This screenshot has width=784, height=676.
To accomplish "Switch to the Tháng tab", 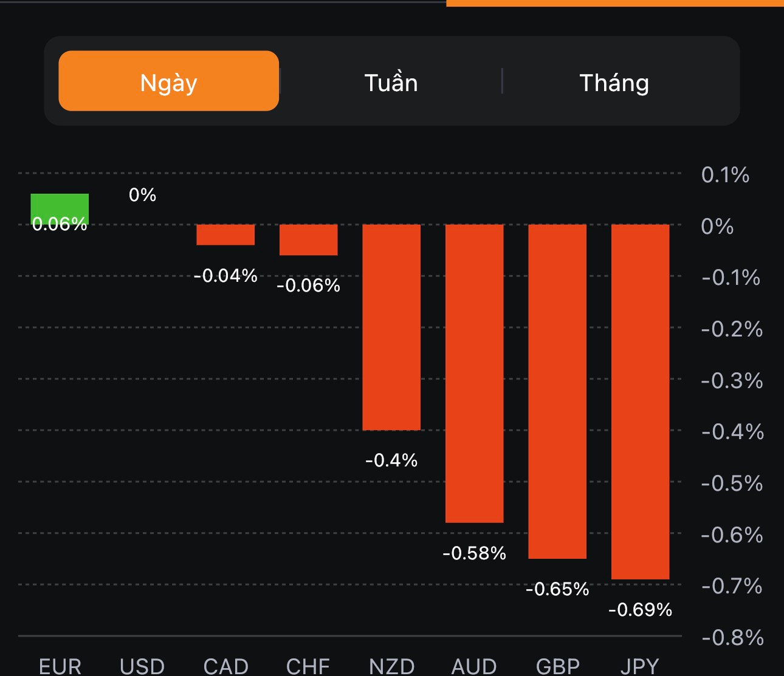I will point(614,83).
